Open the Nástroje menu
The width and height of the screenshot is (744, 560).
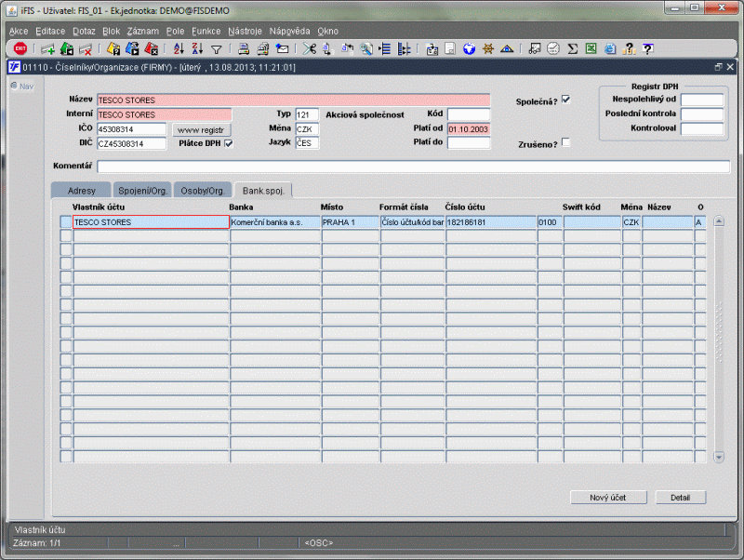point(245,32)
